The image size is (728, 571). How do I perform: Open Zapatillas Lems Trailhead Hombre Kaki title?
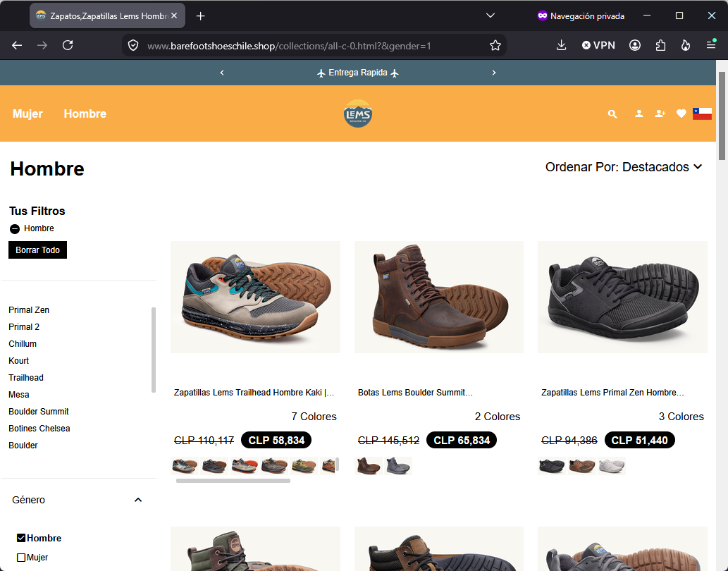tap(254, 393)
